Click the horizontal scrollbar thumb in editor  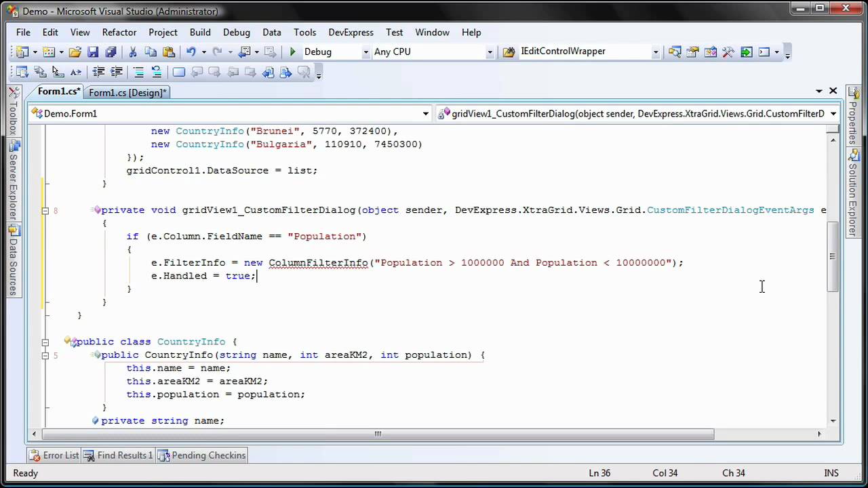click(x=377, y=434)
